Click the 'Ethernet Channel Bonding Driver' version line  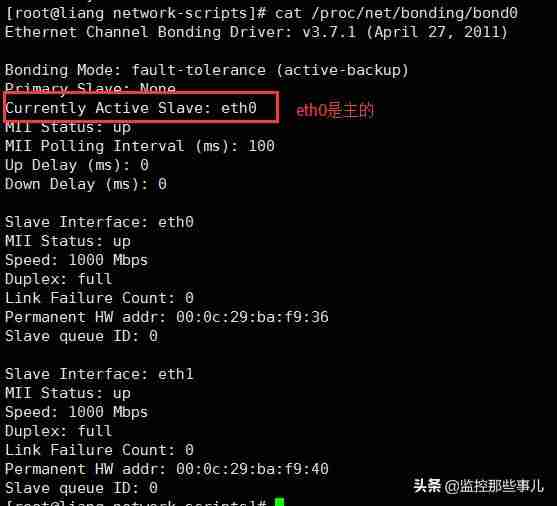256,32
